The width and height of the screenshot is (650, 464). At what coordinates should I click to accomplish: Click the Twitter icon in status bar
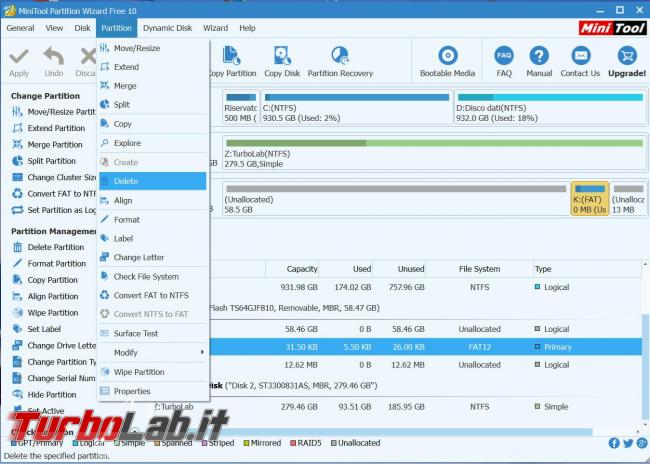coord(628,443)
